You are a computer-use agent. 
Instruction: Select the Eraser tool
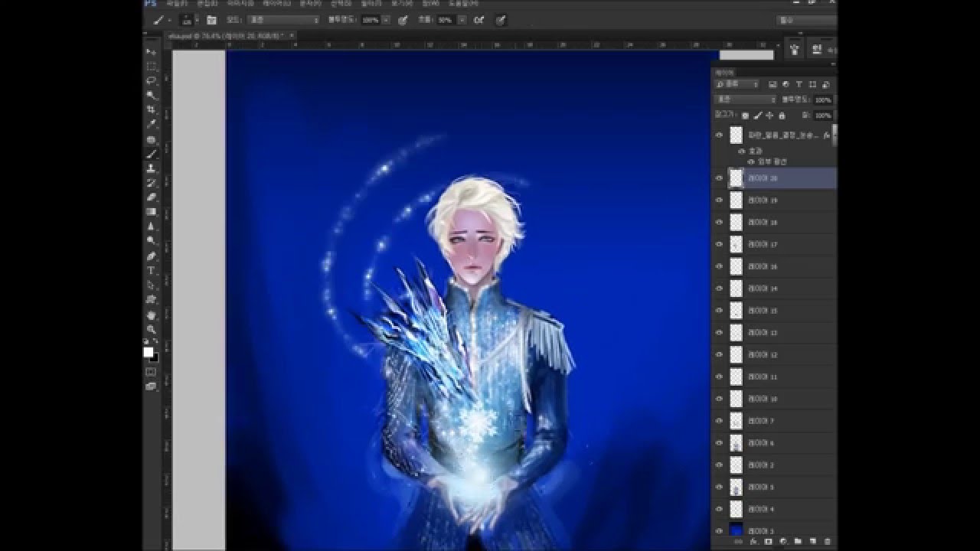click(x=151, y=198)
